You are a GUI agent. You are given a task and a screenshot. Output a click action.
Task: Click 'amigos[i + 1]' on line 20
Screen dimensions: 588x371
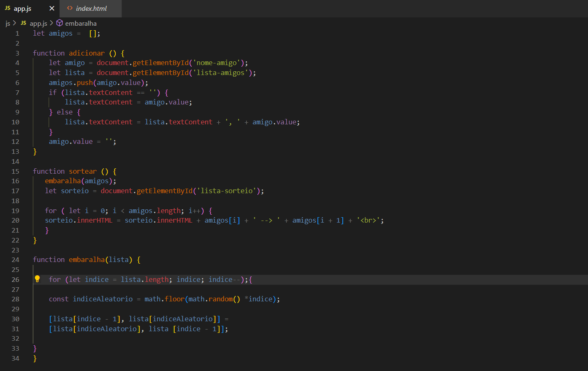318,220
